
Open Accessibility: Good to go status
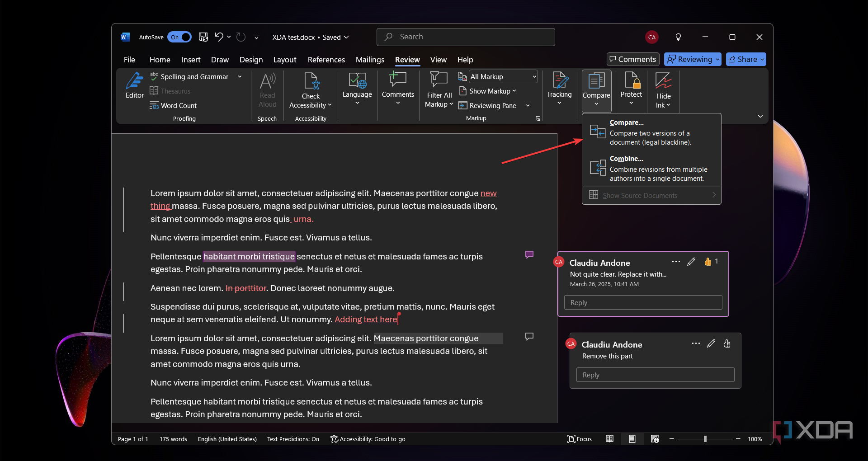[x=368, y=439]
